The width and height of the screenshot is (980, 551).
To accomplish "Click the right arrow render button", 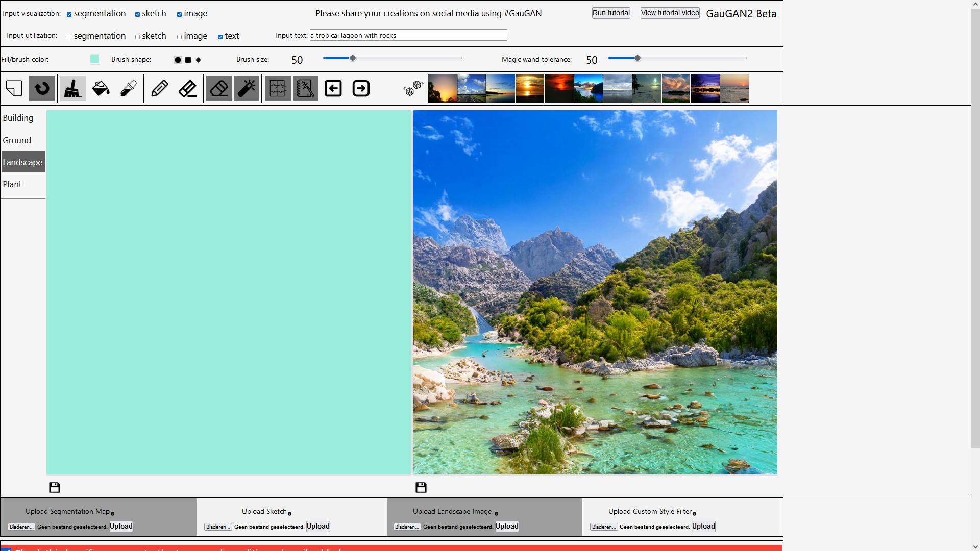I will click(x=361, y=88).
